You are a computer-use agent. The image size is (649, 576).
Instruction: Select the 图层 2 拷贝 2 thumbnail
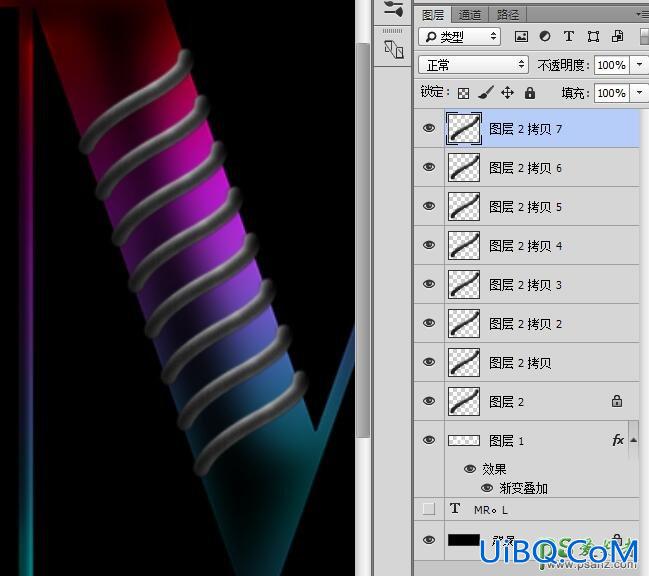464,323
